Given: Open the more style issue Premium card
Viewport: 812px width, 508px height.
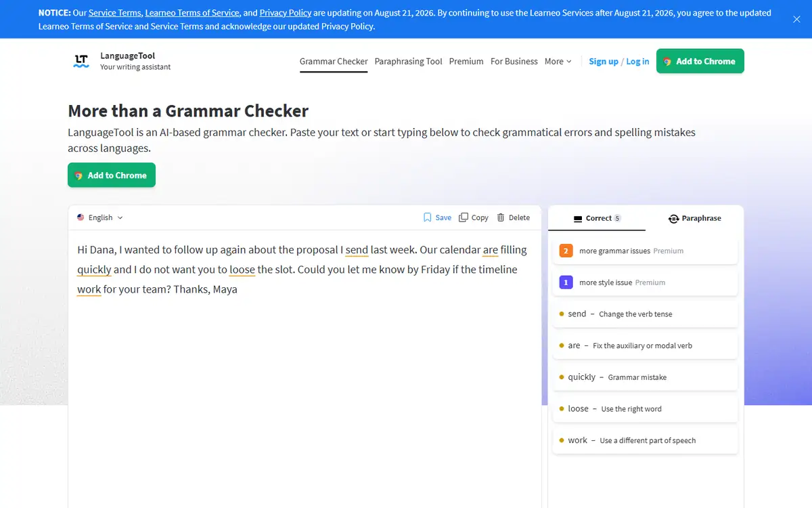Looking at the screenshot, I should tap(645, 282).
